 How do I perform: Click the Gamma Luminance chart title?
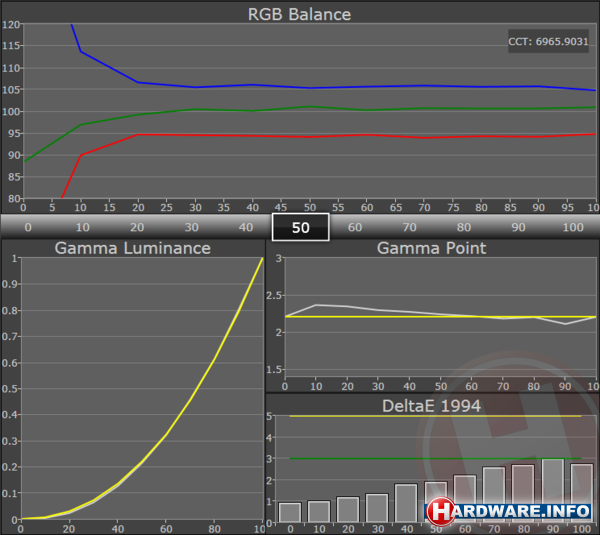[x=132, y=248]
